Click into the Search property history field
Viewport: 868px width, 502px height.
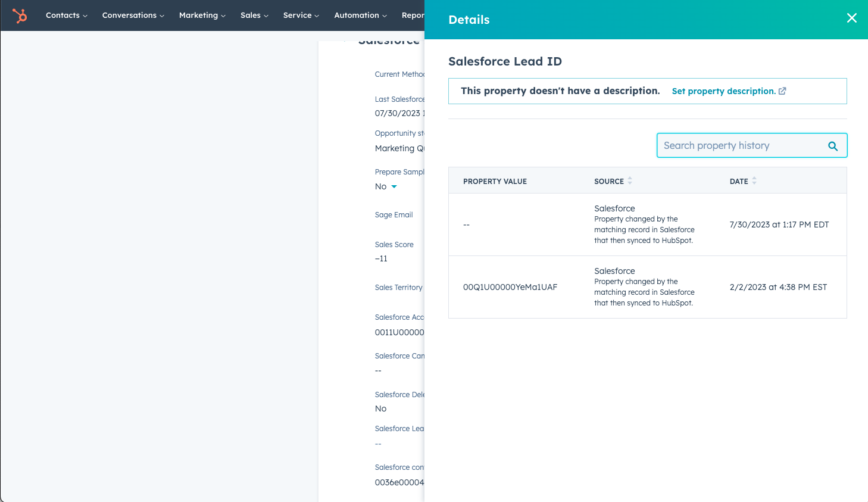coord(738,145)
